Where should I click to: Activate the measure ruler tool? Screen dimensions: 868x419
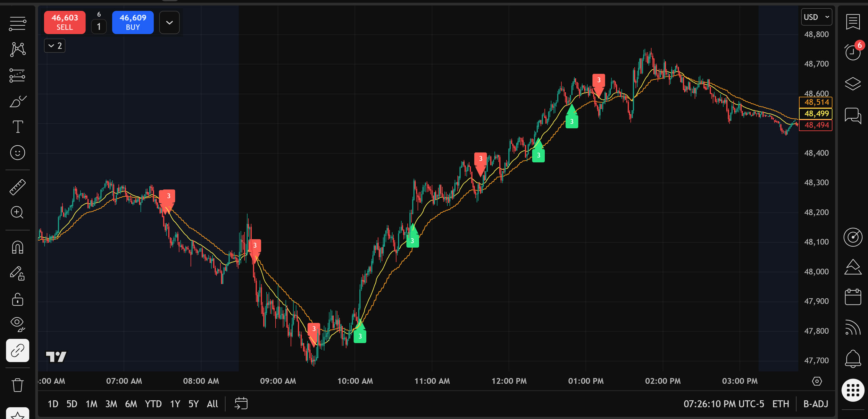[17, 186]
